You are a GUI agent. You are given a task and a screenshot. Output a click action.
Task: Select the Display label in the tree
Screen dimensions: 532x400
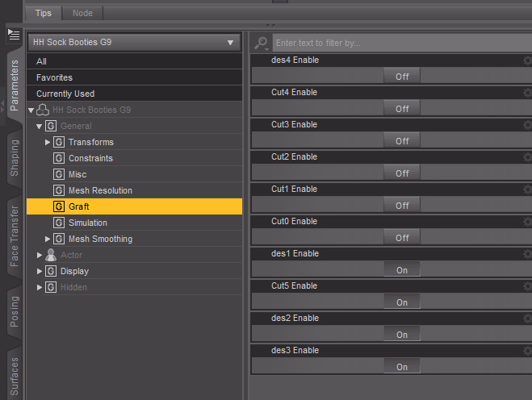point(74,271)
